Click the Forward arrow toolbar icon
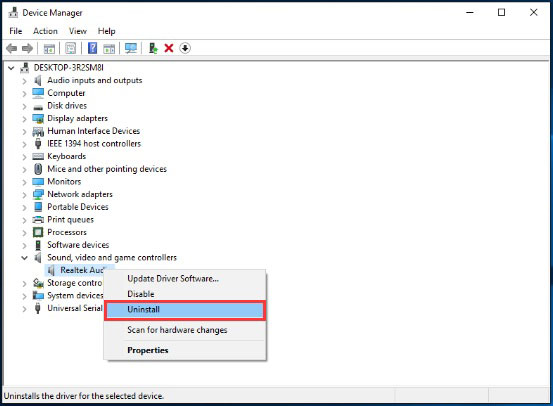The width and height of the screenshot is (553, 406). 27,48
